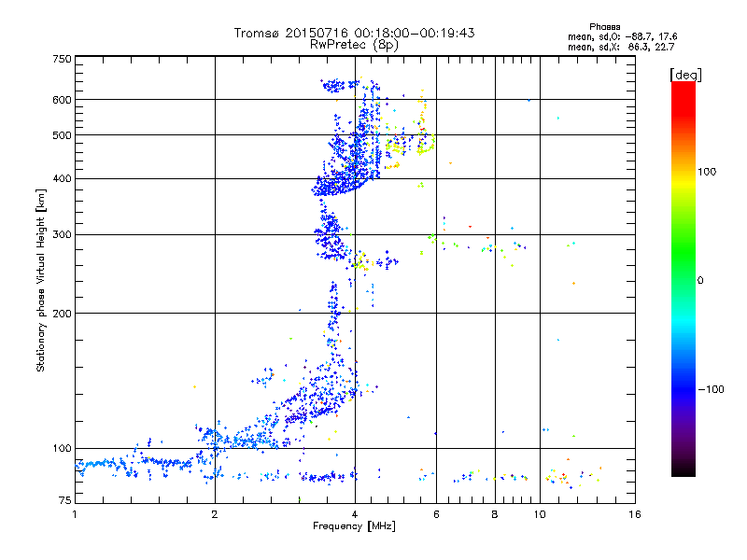Click the colorbar tick label '-100'
Image resolution: width=747 pixels, height=560 pixels.
pyautogui.click(x=711, y=389)
